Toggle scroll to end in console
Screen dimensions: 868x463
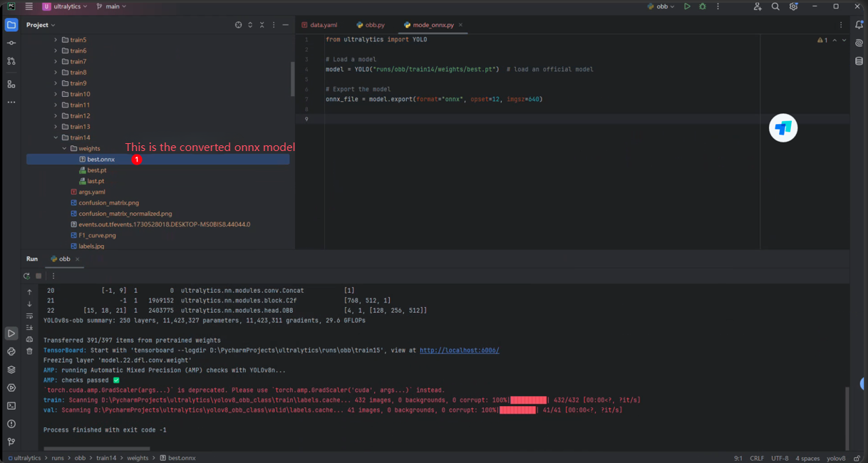(29, 328)
